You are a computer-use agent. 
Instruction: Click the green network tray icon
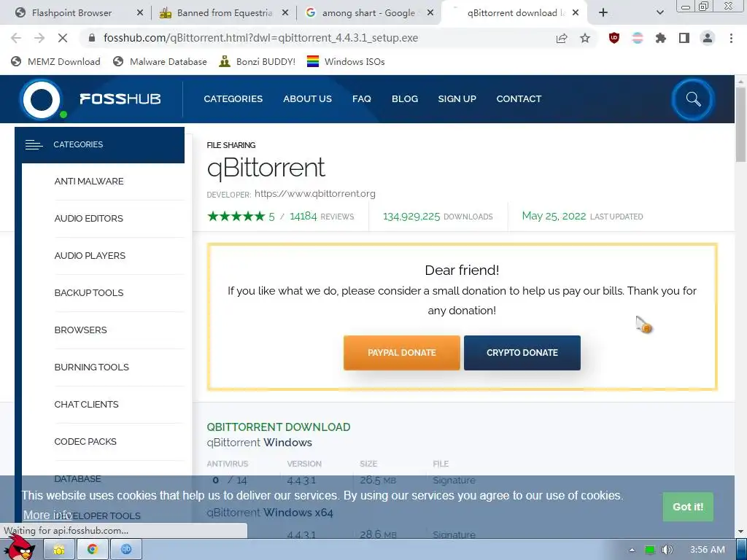click(x=650, y=550)
